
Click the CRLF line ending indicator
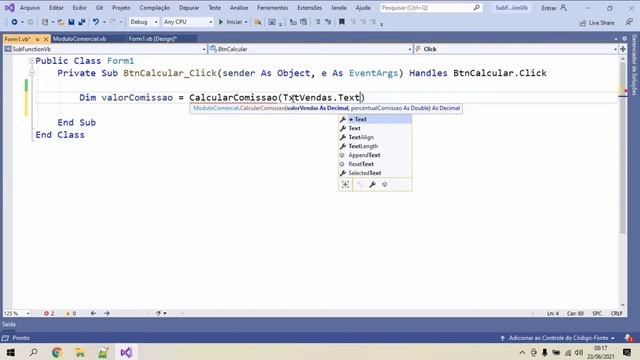tap(616, 313)
